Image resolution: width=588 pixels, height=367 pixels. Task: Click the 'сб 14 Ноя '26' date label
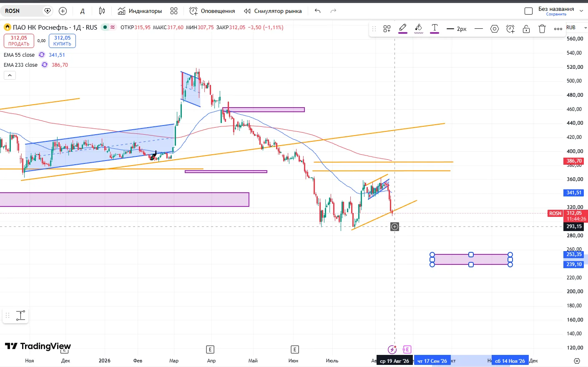pyautogui.click(x=510, y=361)
